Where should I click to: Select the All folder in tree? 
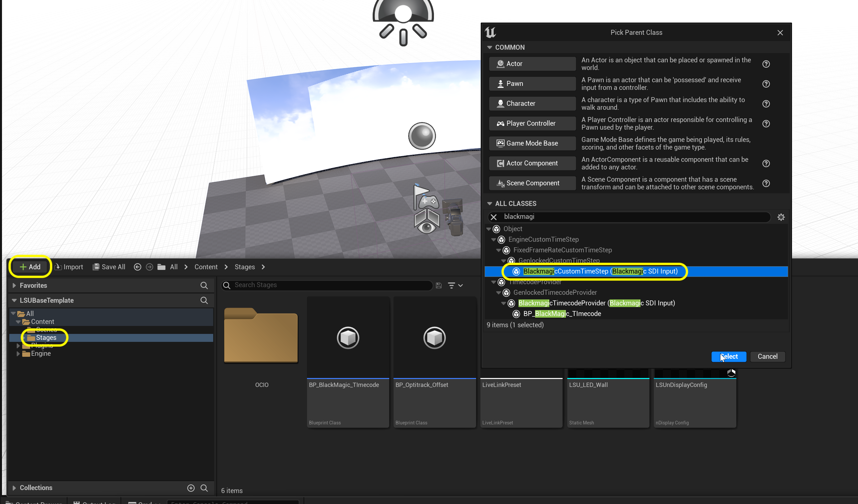click(x=30, y=314)
